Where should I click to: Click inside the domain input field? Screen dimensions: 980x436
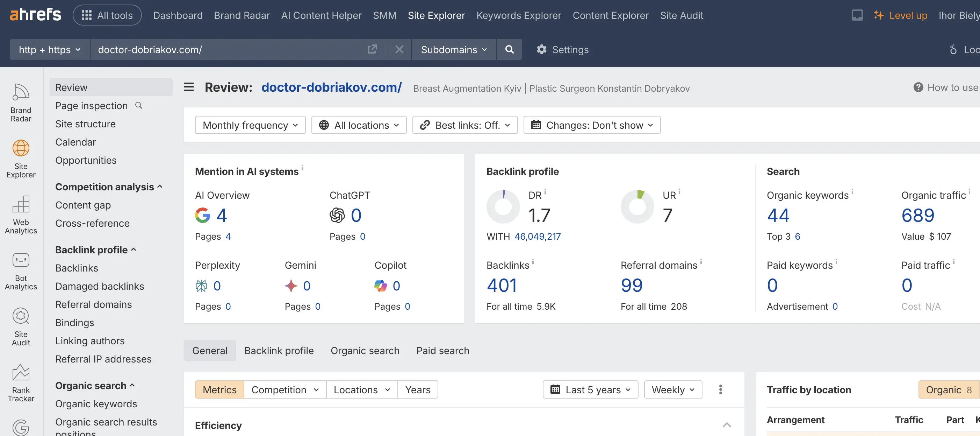[228, 49]
